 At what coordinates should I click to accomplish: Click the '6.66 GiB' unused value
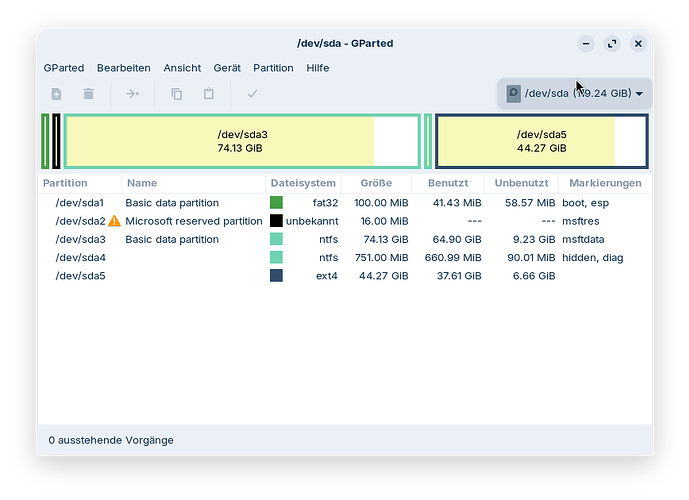point(534,275)
